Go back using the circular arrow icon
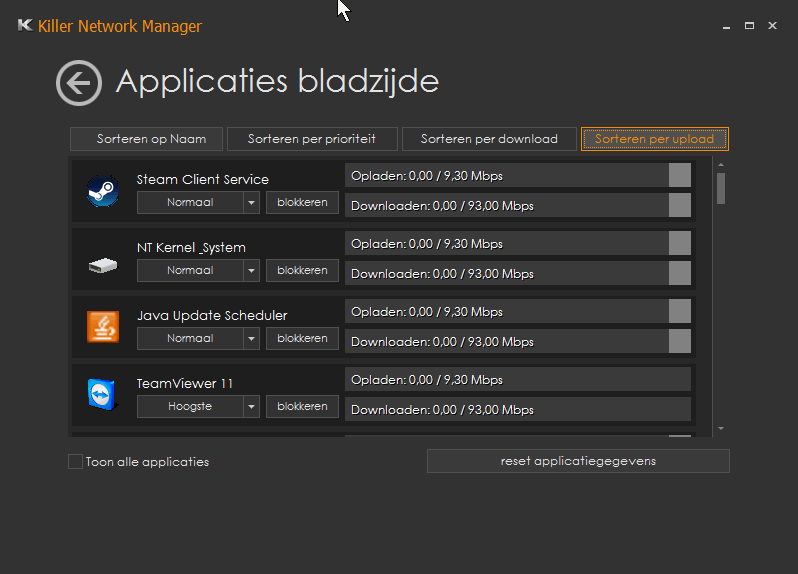Image resolution: width=798 pixels, height=574 pixels. click(x=79, y=83)
